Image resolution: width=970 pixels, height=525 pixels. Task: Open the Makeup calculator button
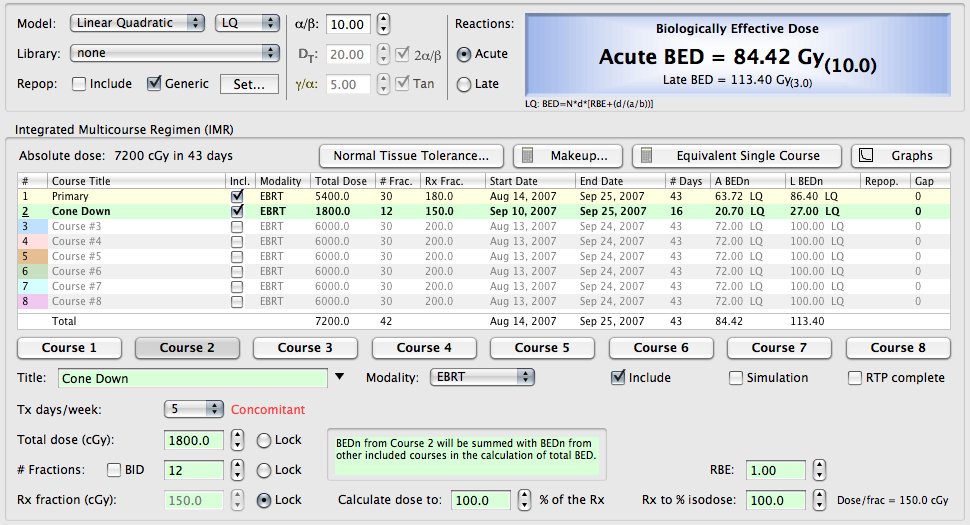tap(567, 156)
